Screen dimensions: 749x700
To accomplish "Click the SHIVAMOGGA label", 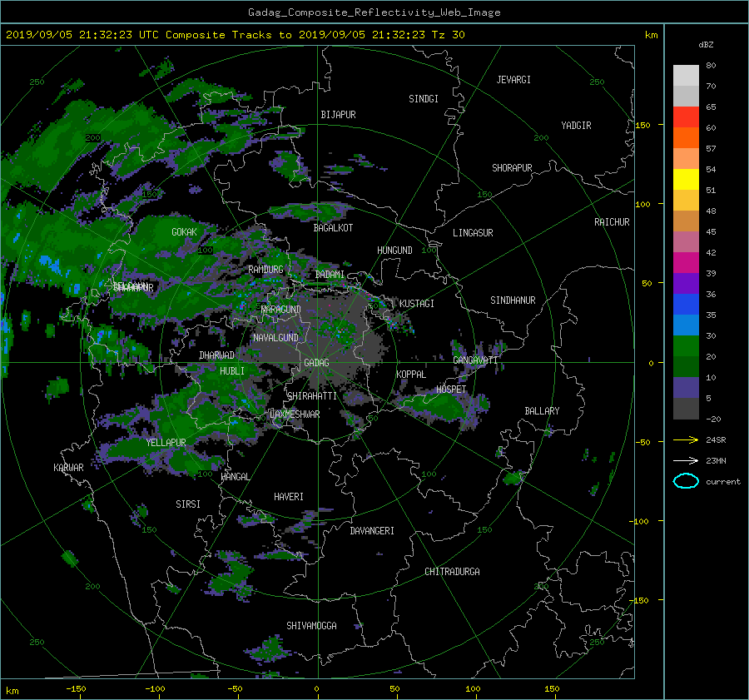I will coord(311,626).
